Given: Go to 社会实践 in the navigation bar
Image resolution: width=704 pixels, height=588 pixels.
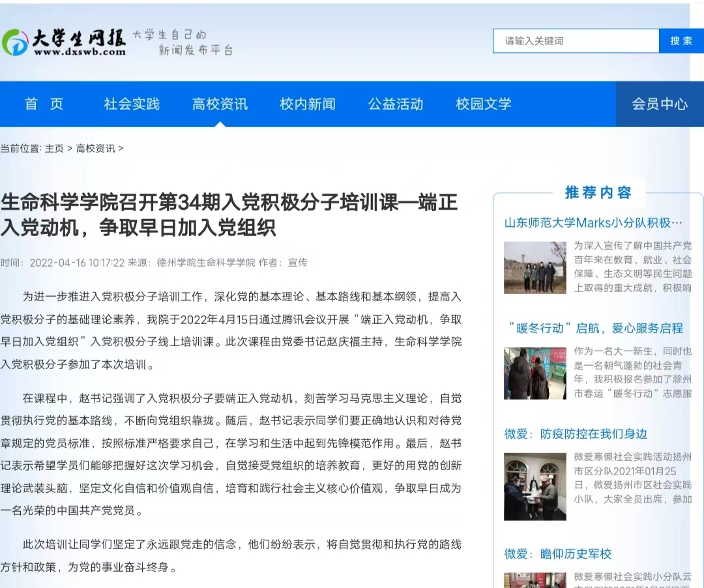Looking at the screenshot, I should (132, 104).
